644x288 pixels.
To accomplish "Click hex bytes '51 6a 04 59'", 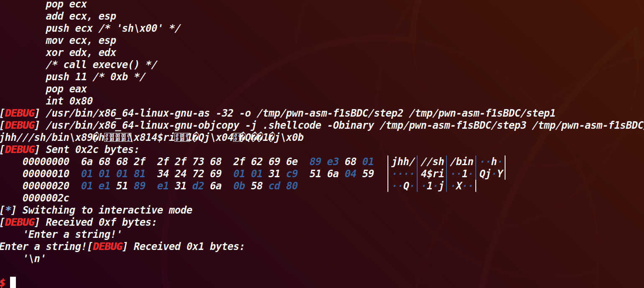I will [341, 174].
